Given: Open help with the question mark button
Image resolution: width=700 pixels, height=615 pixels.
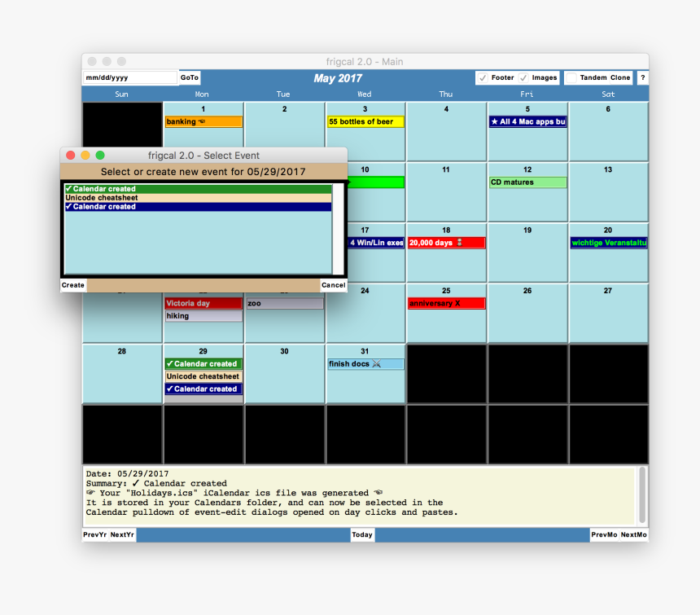Looking at the screenshot, I should coord(642,78).
